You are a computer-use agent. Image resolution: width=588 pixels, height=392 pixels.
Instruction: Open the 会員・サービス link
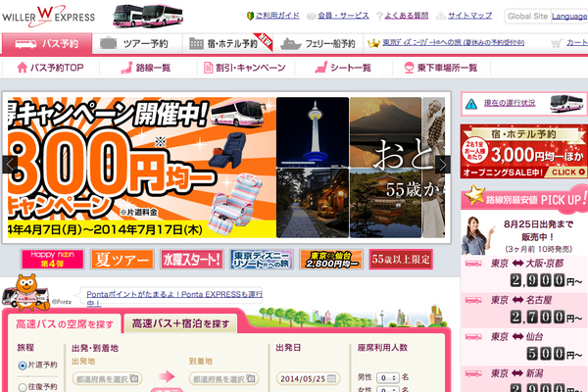click(x=343, y=16)
